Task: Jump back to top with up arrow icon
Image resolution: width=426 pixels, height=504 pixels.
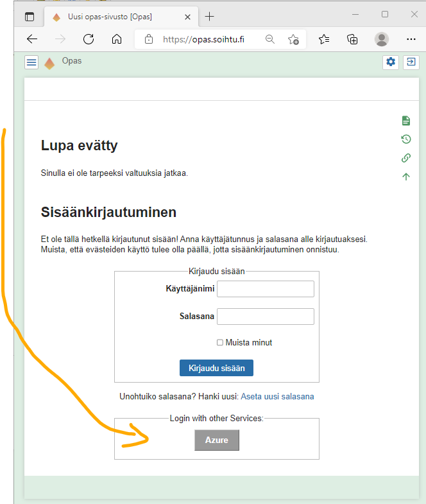Action: 406,177
